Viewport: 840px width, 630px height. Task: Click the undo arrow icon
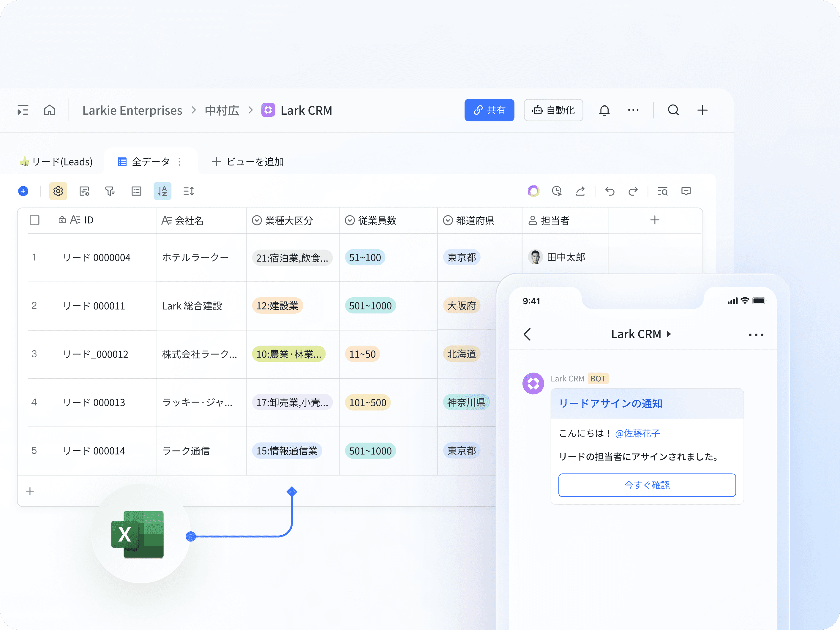610,191
